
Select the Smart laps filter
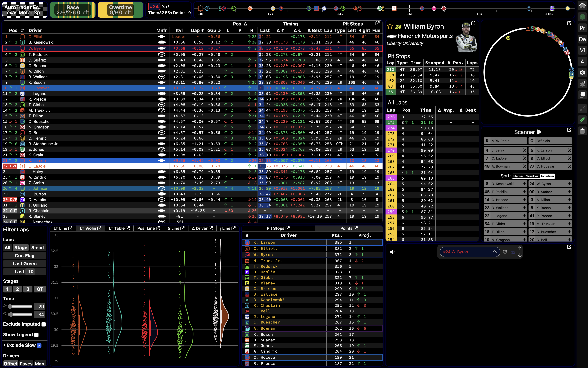pos(38,248)
